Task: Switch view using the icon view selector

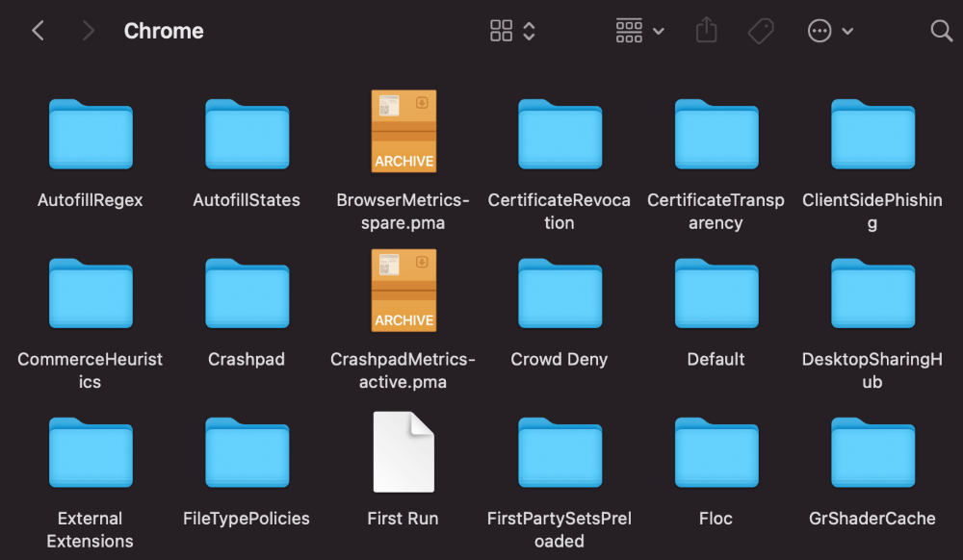Action: click(511, 31)
